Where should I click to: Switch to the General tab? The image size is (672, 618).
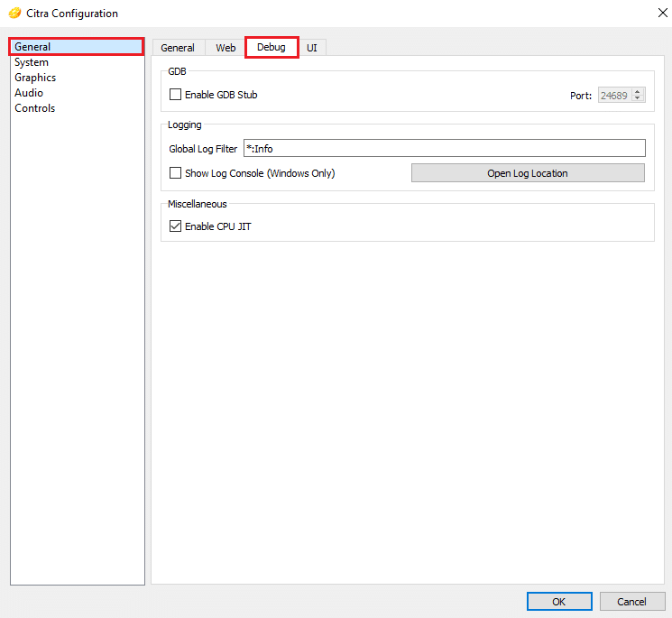coord(178,48)
